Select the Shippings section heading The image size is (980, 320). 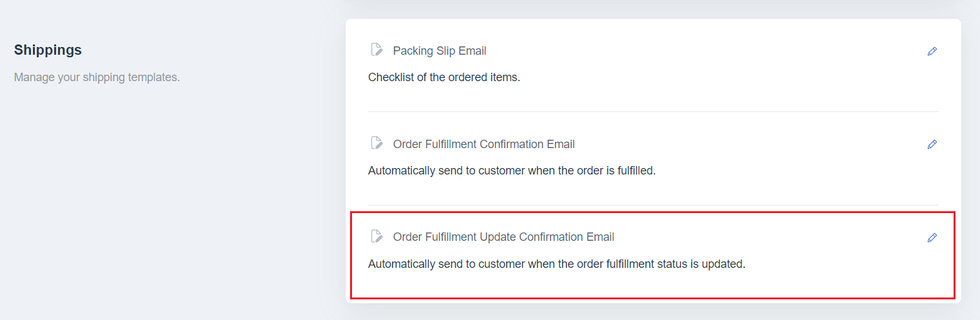pos(48,50)
